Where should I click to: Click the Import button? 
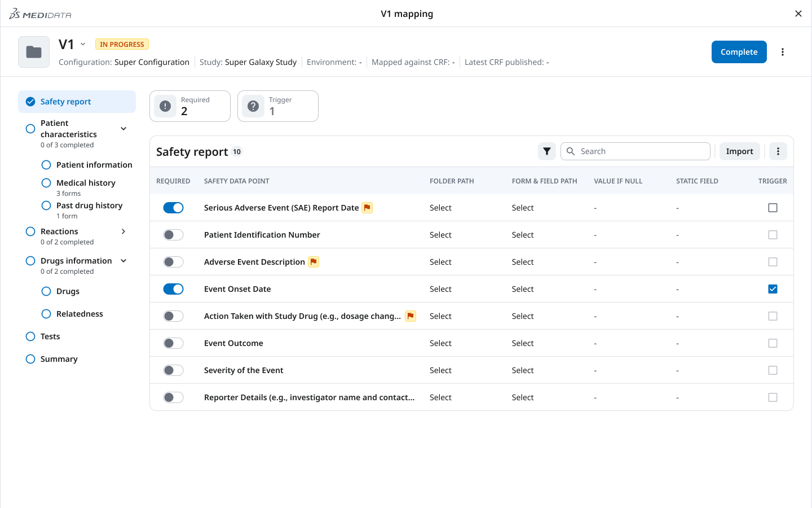coord(739,151)
